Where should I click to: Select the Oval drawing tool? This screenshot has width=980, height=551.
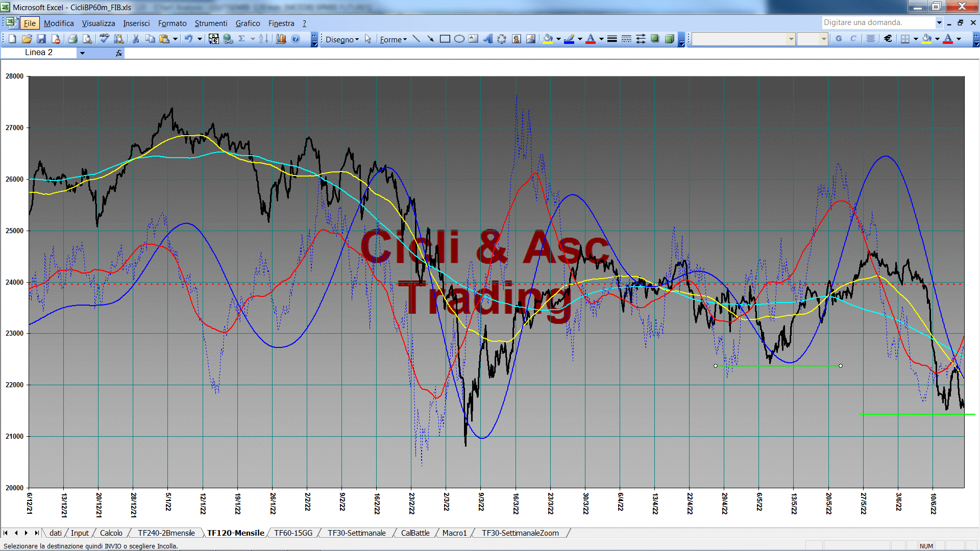click(x=459, y=39)
